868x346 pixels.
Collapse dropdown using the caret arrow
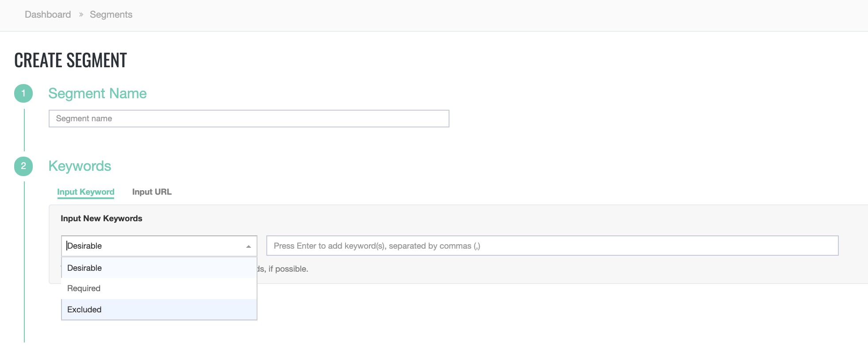(x=248, y=246)
